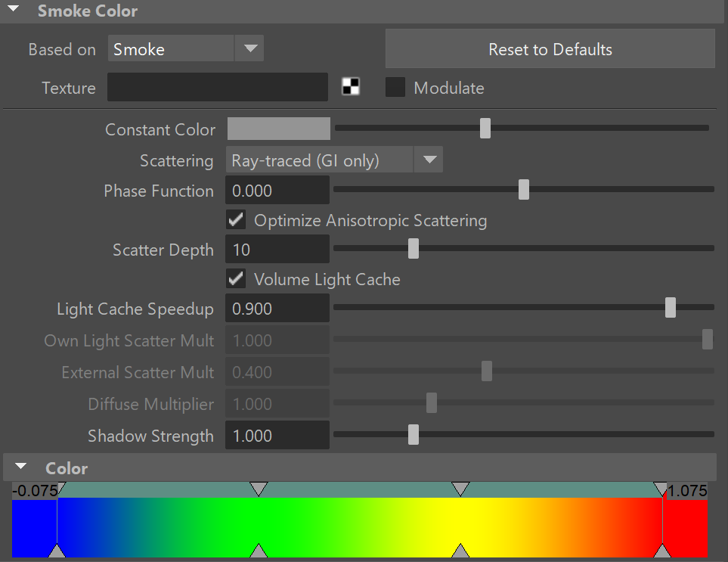Click the Diffuse Multiplier value field
The height and width of the screenshot is (562, 728).
pos(277,403)
